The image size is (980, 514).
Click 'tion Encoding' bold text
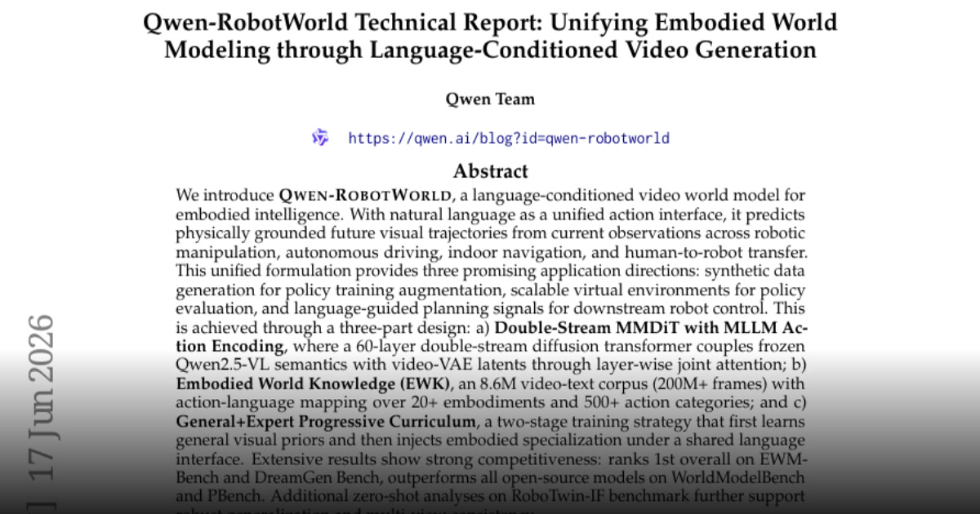(x=229, y=346)
